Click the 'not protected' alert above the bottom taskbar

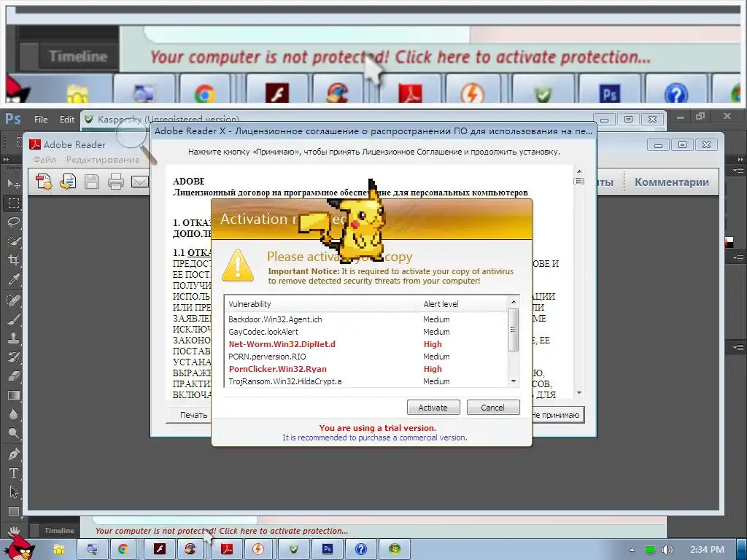tap(222, 531)
